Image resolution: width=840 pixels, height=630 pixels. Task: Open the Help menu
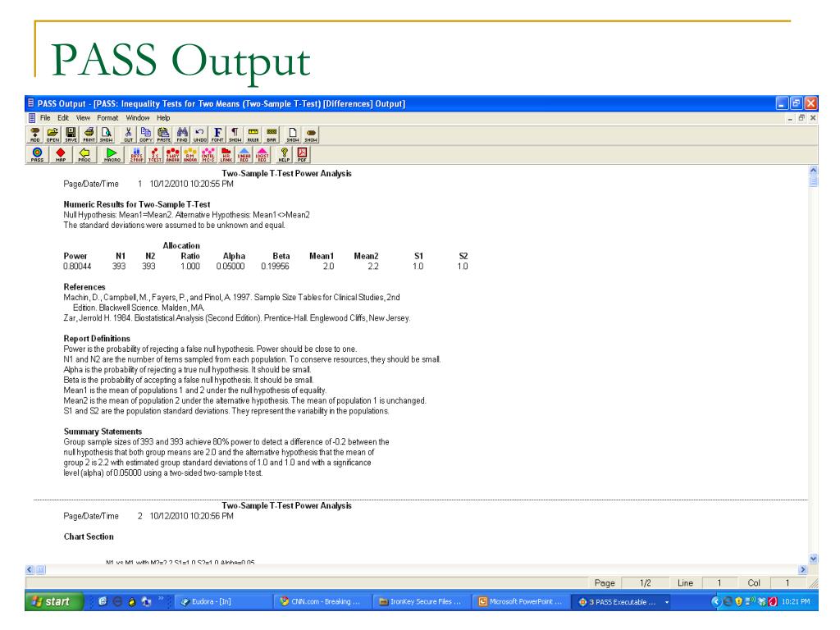163,118
